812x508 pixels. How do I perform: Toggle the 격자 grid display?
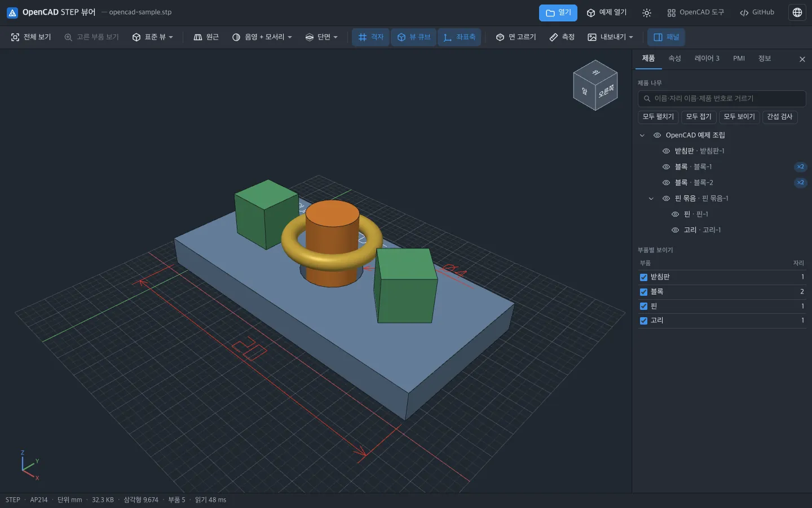tap(370, 37)
